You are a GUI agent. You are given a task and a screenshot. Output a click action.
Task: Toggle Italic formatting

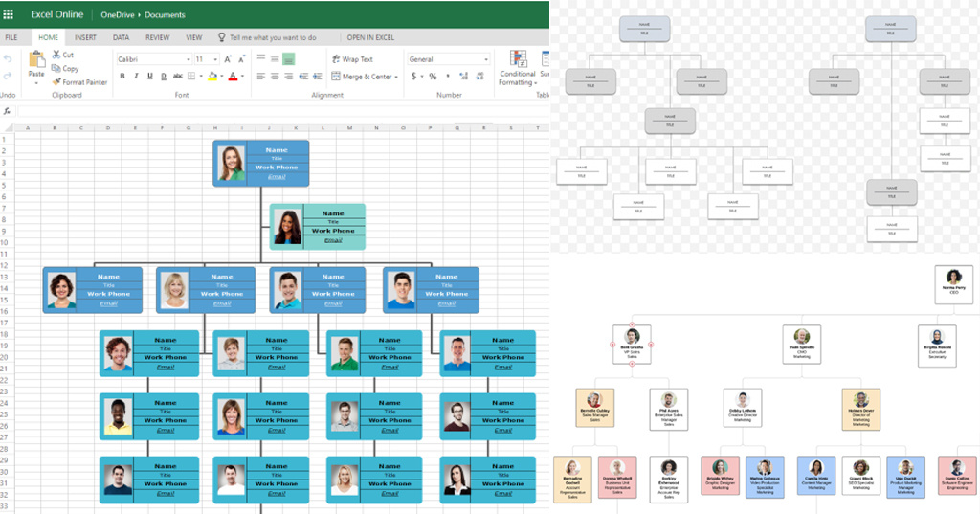pyautogui.click(x=136, y=77)
